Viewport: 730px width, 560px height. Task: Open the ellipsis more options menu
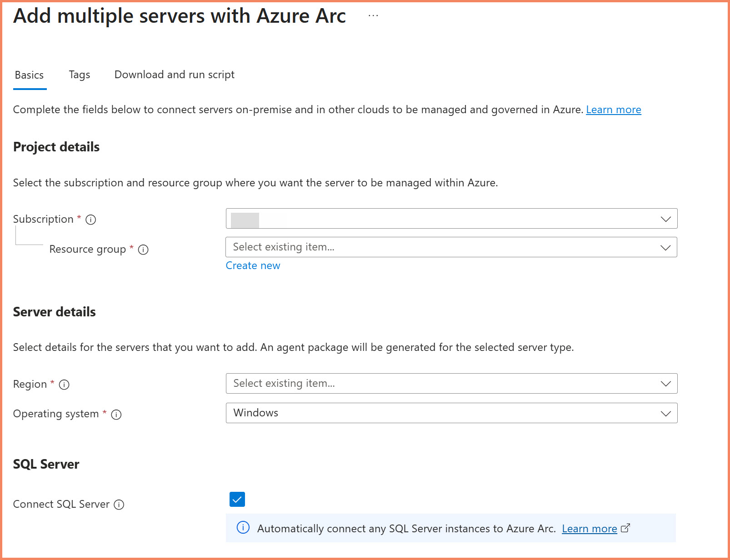373,15
